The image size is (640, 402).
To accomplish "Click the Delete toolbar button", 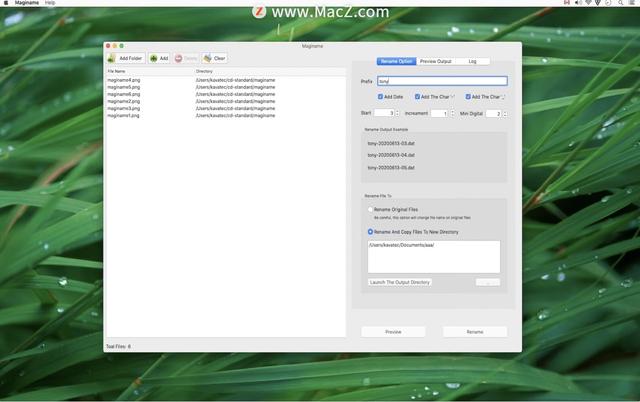I will (186, 58).
